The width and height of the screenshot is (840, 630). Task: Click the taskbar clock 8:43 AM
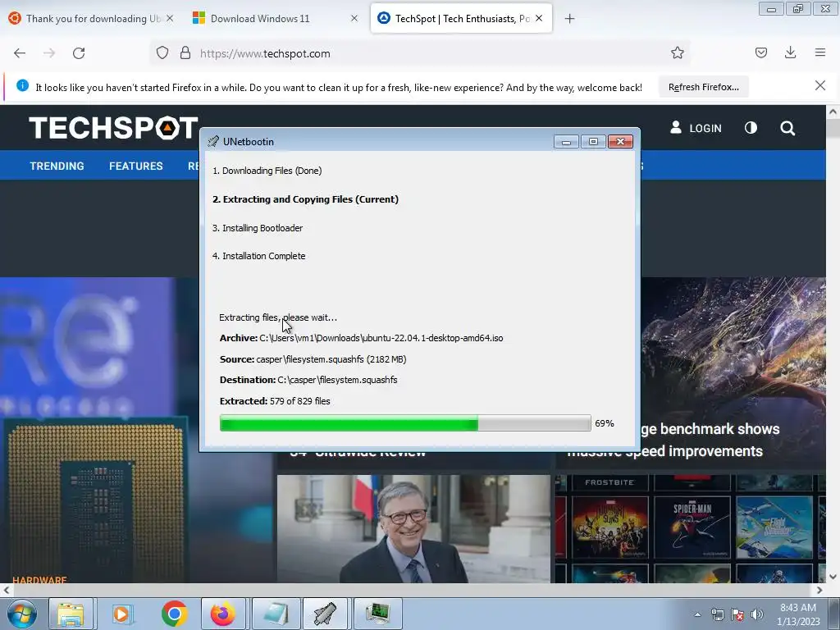pos(797,614)
